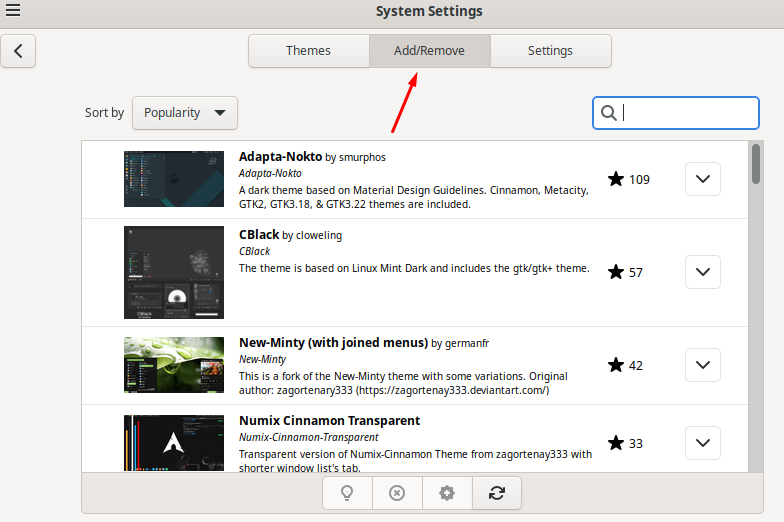Click the 'based on Linux Mint Dark' description
The height and width of the screenshot is (522, 784).
tap(414, 268)
